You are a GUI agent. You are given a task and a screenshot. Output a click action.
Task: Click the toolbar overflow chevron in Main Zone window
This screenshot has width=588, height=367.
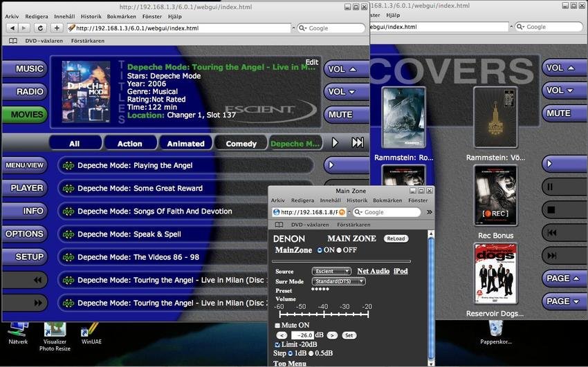430,212
